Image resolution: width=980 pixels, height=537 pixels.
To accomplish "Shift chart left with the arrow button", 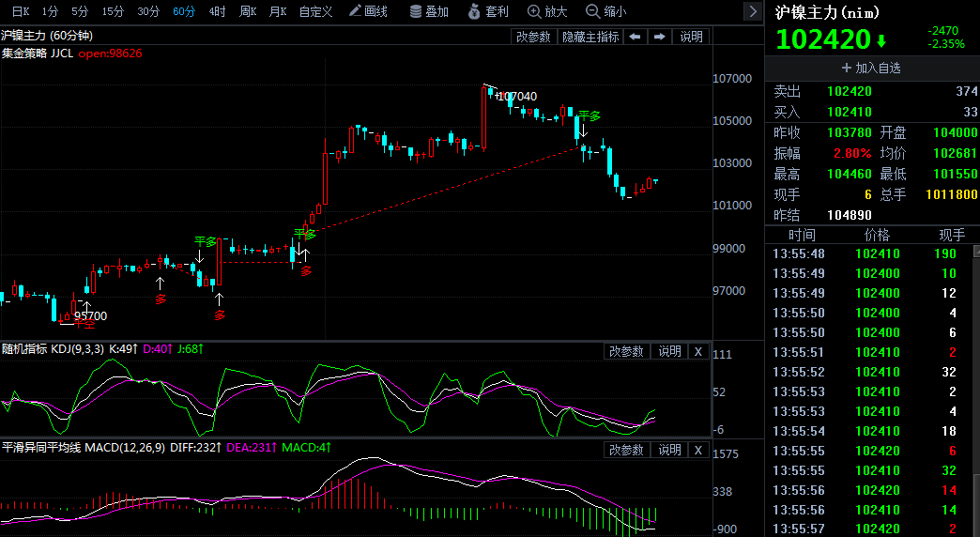I will click(x=635, y=37).
